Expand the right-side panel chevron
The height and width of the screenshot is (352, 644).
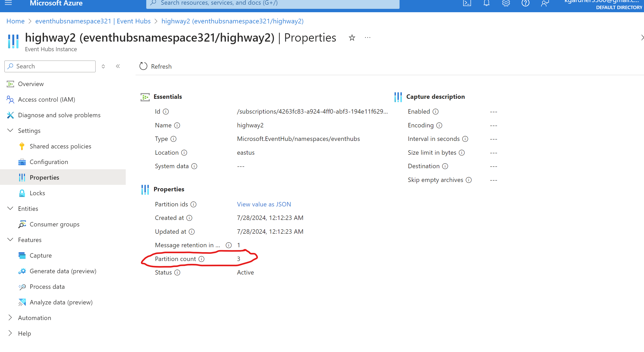click(x=642, y=38)
